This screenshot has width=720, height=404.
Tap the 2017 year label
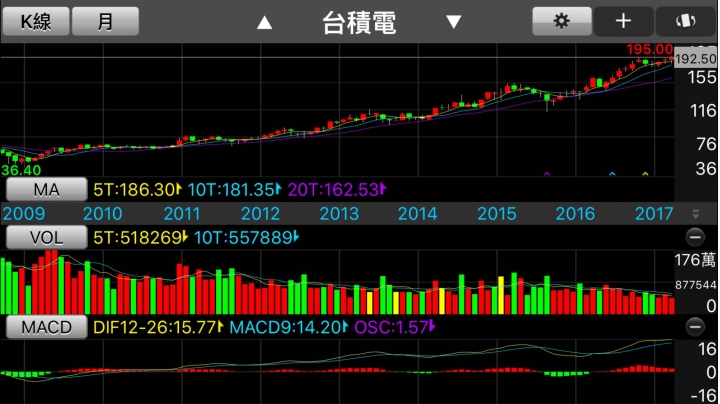[654, 214]
